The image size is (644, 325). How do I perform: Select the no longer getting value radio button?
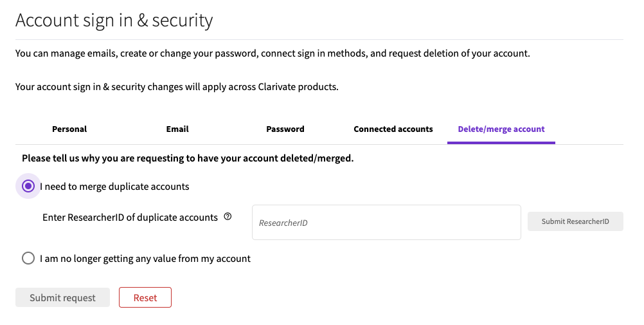point(28,258)
